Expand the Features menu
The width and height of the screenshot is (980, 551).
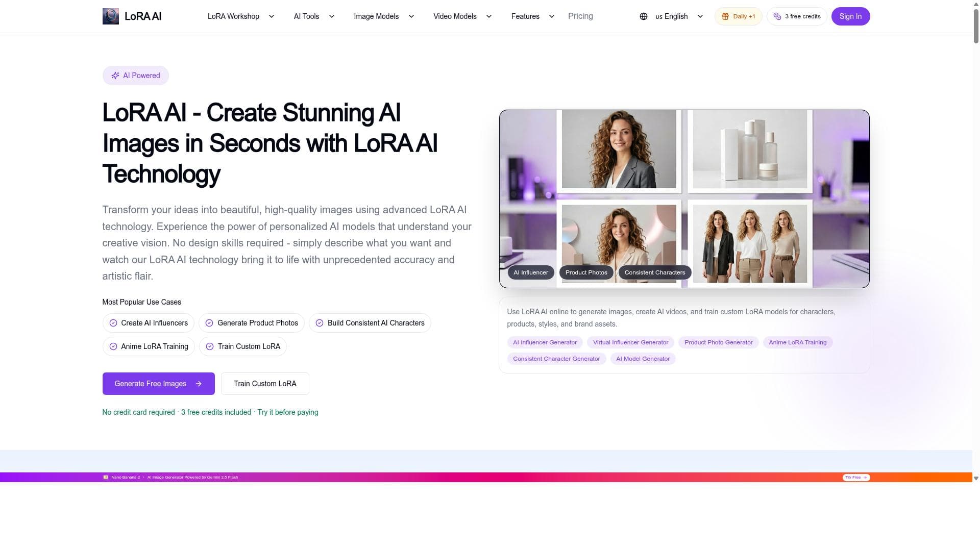pyautogui.click(x=532, y=16)
